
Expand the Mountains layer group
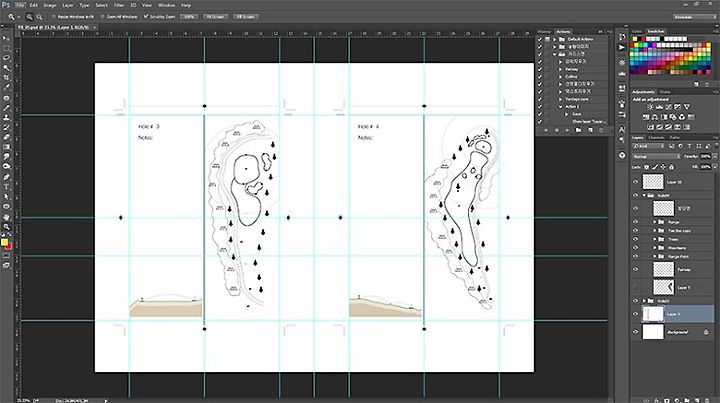(x=655, y=248)
